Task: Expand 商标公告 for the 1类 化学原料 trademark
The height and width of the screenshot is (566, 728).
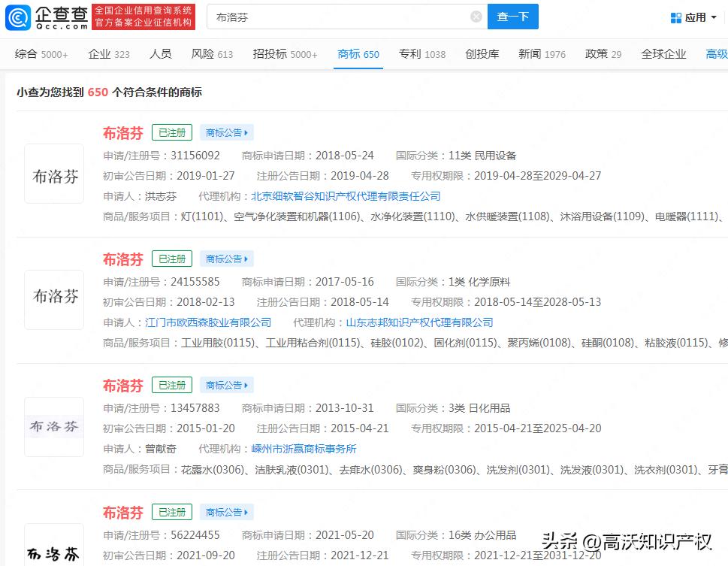Action: point(226,259)
